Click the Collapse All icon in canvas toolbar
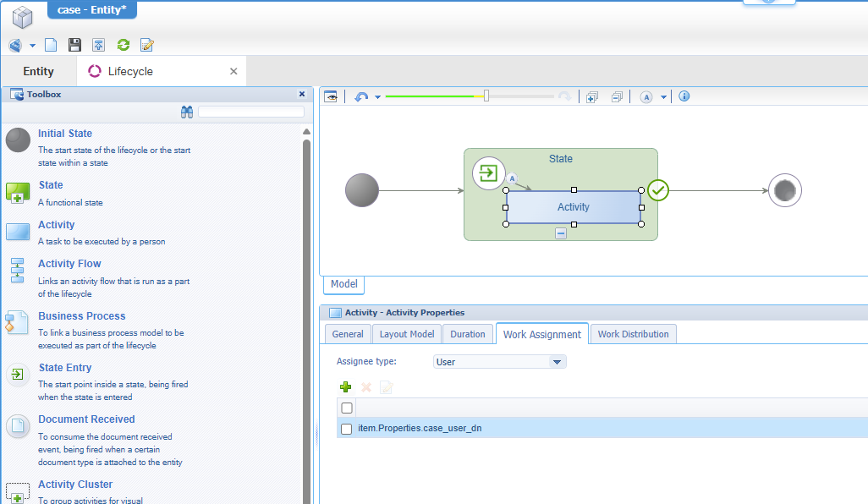Image resolution: width=868 pixels, height=504 pixels. tap(617, 97)
